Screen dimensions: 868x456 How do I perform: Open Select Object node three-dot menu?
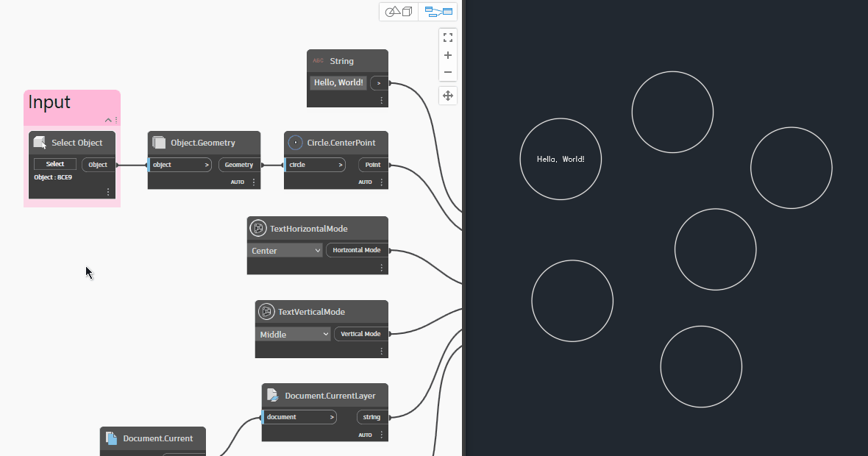click(108, 192)
